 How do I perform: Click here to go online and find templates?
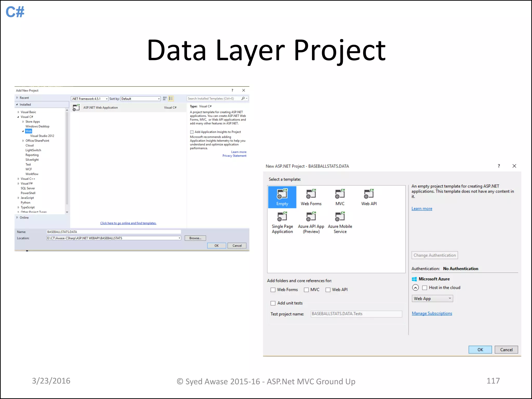point(128,223)
